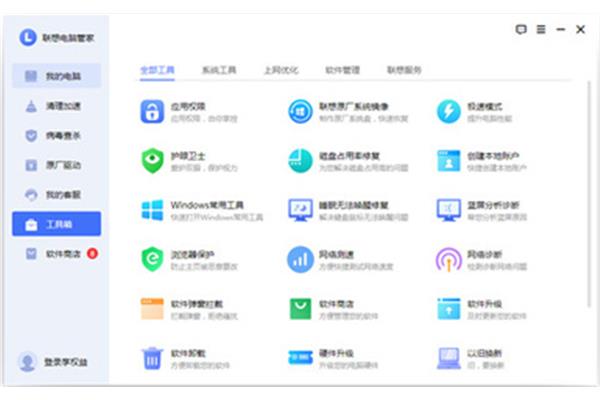600x400 pixels.
Task: Open 软件商店 sidebar entry with red badge
Action: pos(57,253)
